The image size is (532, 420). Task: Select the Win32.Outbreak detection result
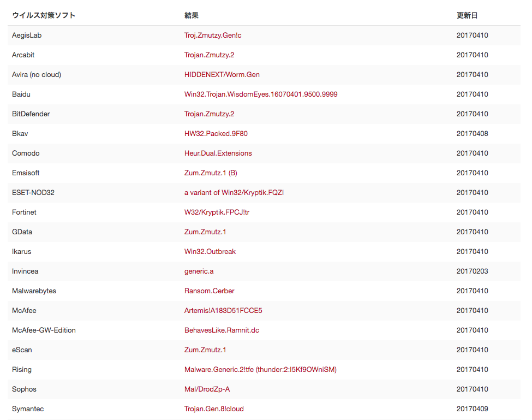coord(210,252)
